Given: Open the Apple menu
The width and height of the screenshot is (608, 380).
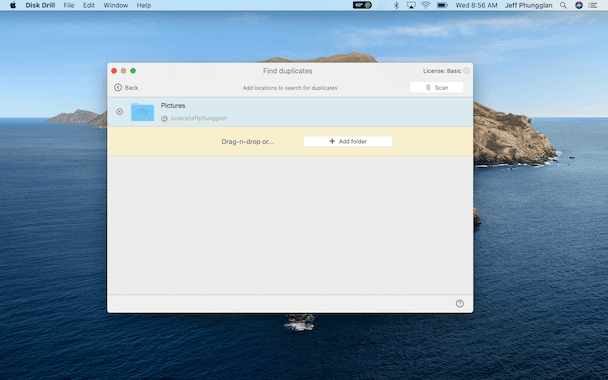Looking at the screenshot, I should point(13,5).
